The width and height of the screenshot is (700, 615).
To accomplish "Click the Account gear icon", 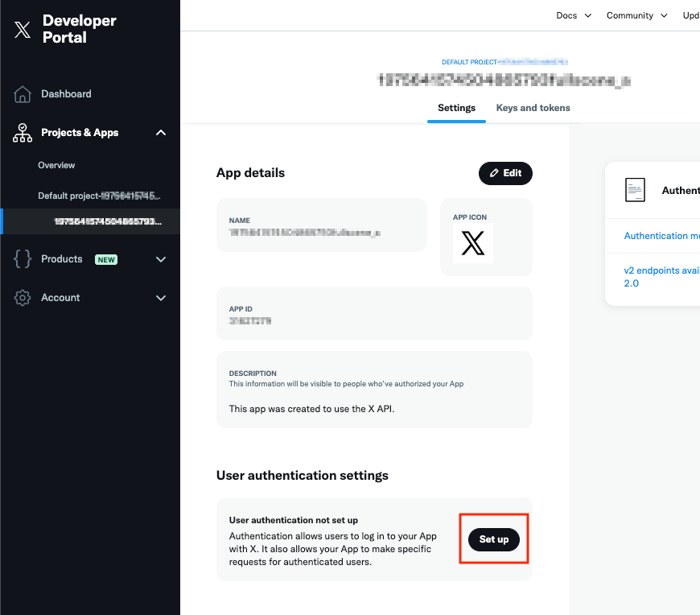I will (x=23, y=298).
